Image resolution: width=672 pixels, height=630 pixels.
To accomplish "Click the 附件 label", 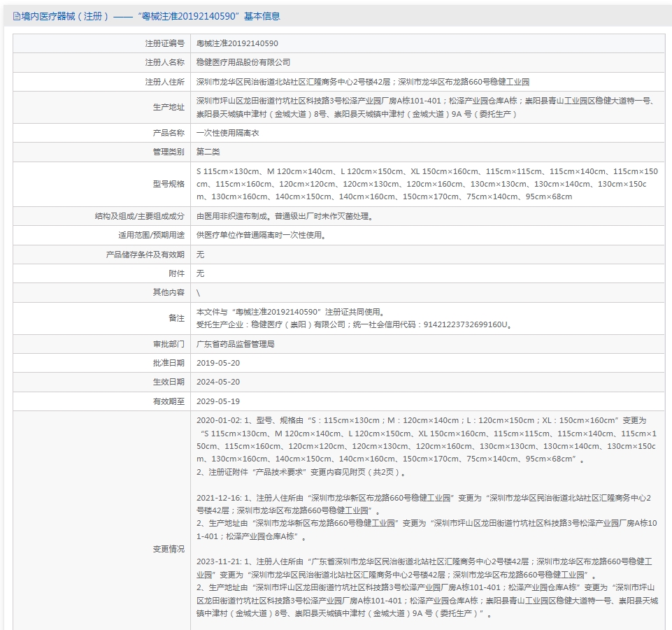I will click(177, 273).
